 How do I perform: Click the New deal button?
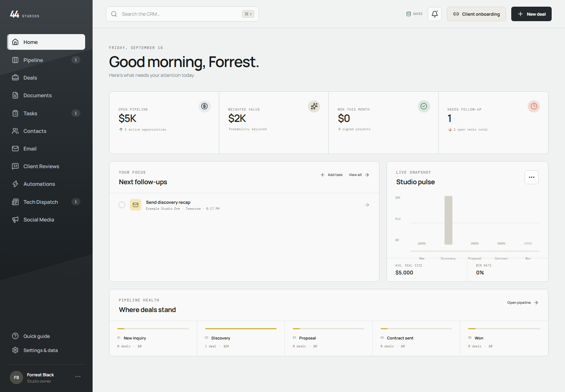[x=531, y=14]
